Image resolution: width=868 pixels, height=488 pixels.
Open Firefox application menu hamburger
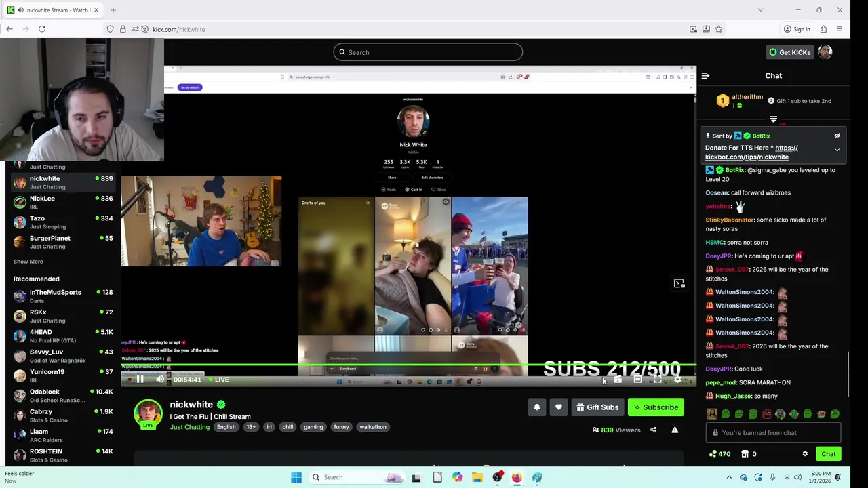(x=840, y=29)
